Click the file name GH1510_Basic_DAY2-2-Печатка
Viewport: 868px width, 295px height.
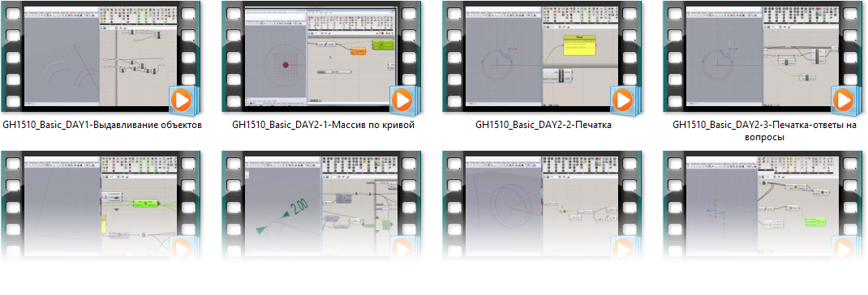click(x=543, y=125)
